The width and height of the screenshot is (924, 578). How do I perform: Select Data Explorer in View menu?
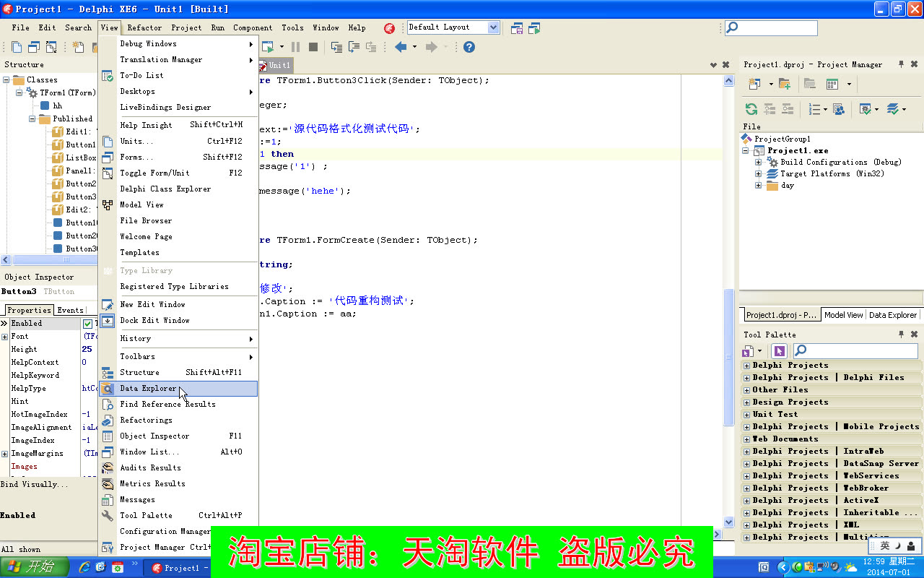(x=178, y=389)
